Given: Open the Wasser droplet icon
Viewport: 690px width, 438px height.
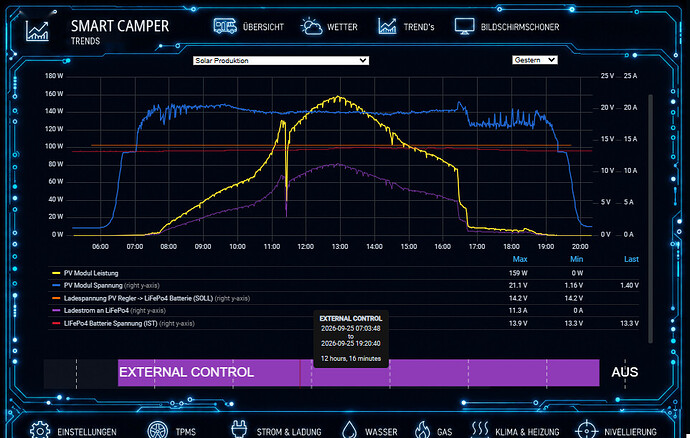Looking at the screenshot, I should point(349,430).
